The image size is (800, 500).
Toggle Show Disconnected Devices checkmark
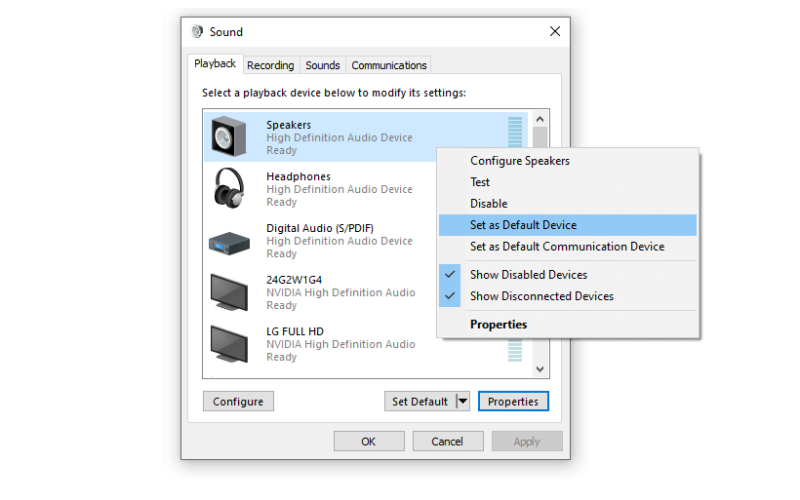[x=449, y=296]
